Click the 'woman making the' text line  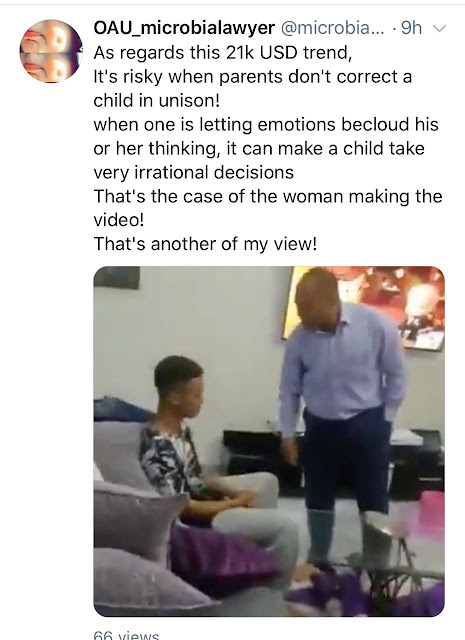pyautogui.click(x=268, y=196)
